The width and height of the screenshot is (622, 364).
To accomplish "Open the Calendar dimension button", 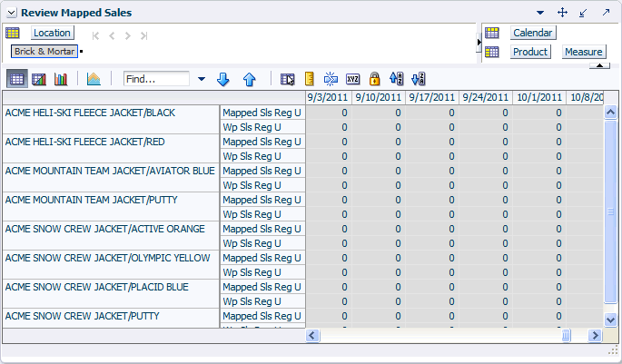I will pos(533,33).
